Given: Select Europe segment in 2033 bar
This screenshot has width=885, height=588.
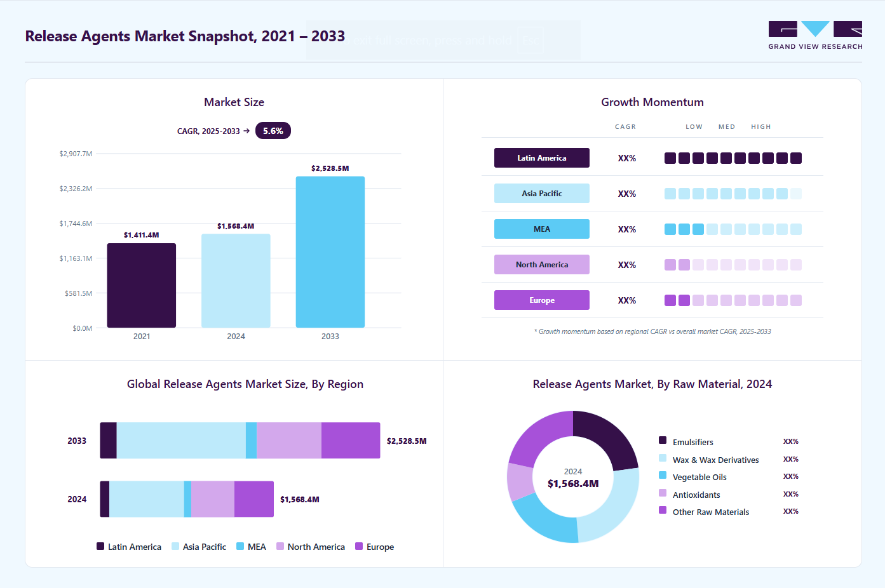Looking at the screenshot, I should (x=351, y=441).
